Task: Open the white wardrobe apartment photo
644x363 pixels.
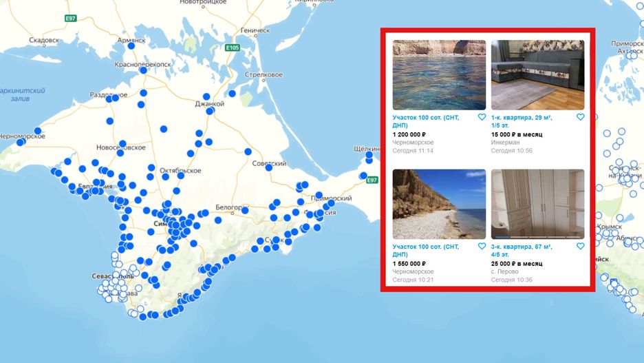Action: coord(537,204)
